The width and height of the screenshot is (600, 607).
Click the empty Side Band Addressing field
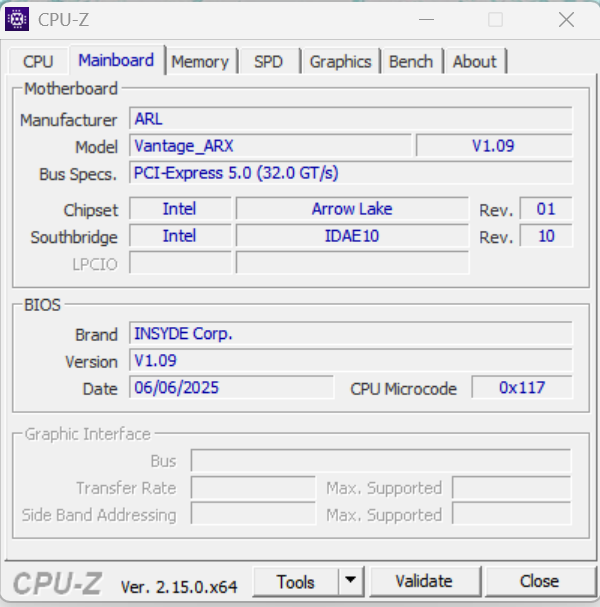[x=253, y=514]
